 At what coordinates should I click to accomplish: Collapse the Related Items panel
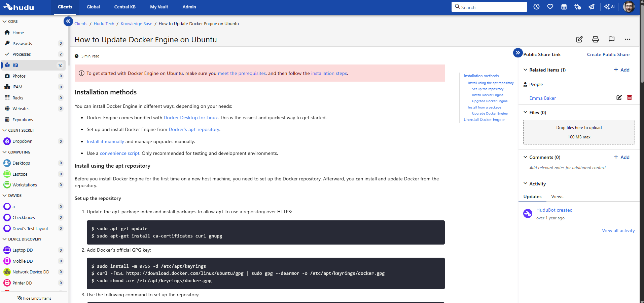point(525,70)
